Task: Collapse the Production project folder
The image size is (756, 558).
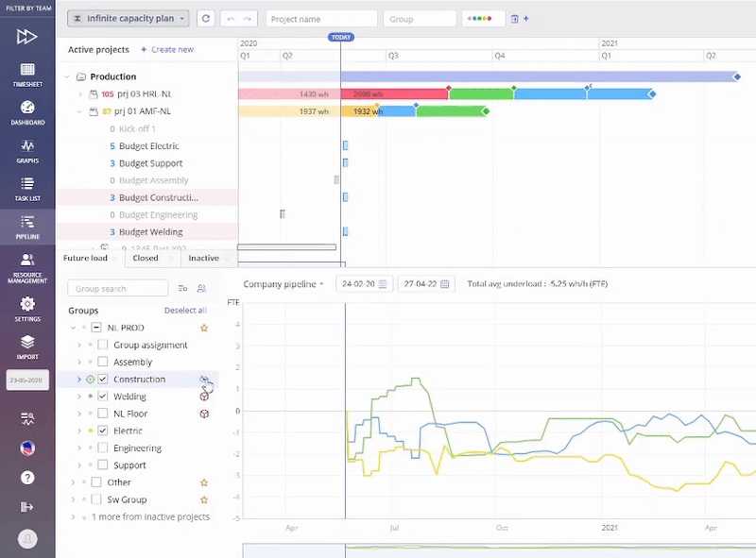Action: 67,77
